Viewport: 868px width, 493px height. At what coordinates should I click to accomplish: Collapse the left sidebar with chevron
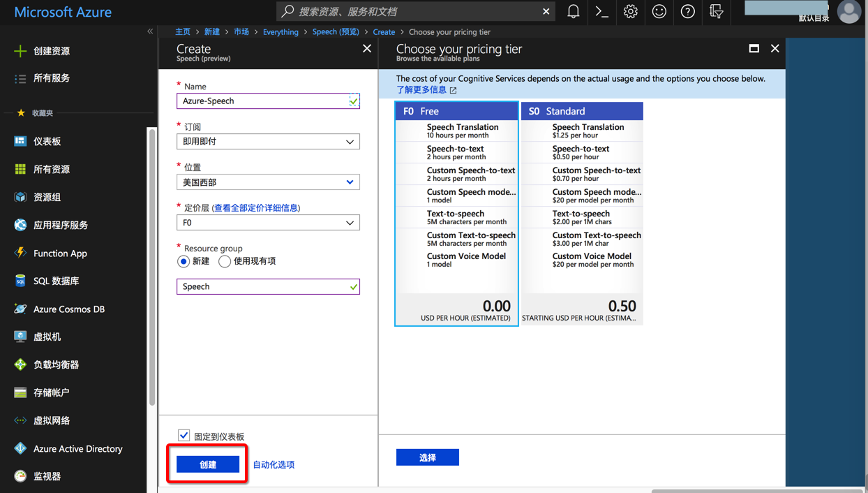click(150, 31)
